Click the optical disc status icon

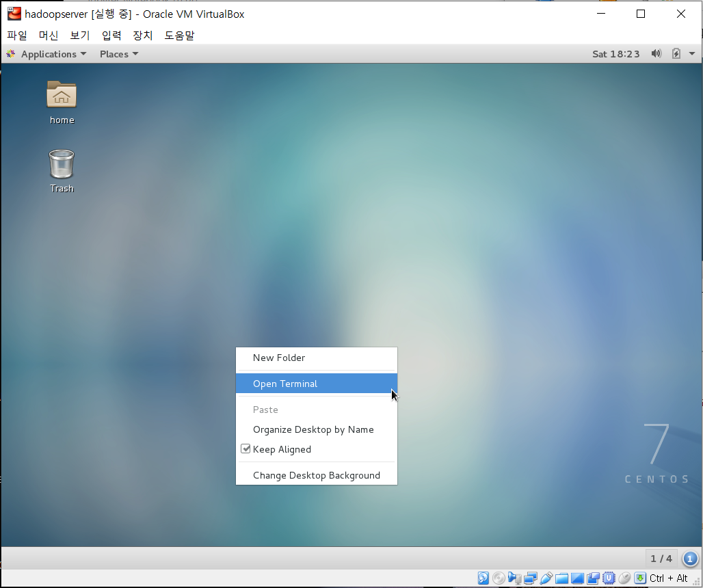point(499,578)
